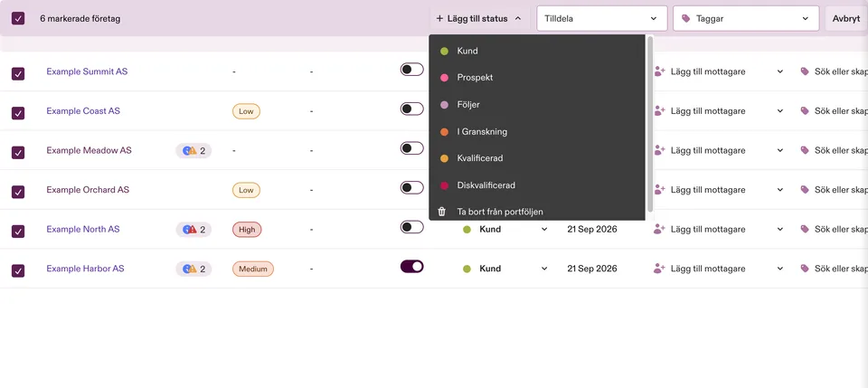
Task: Uncheck the Example Harbor AS checkbox
Action: [18, 270]
